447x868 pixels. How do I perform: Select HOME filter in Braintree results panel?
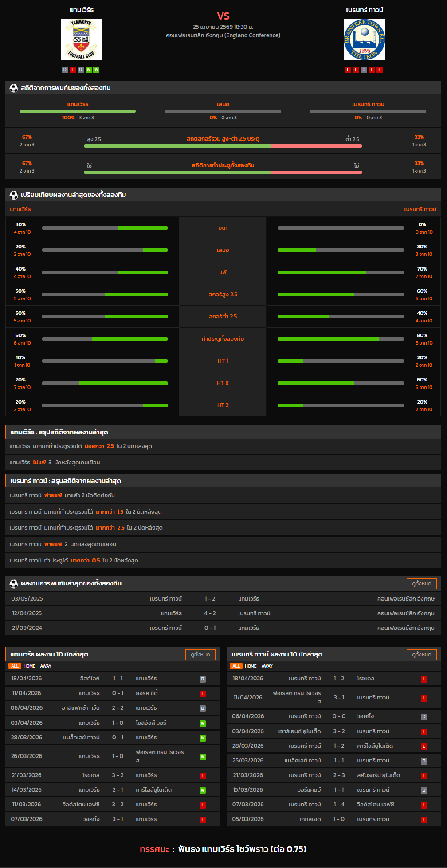coord(251,666)
